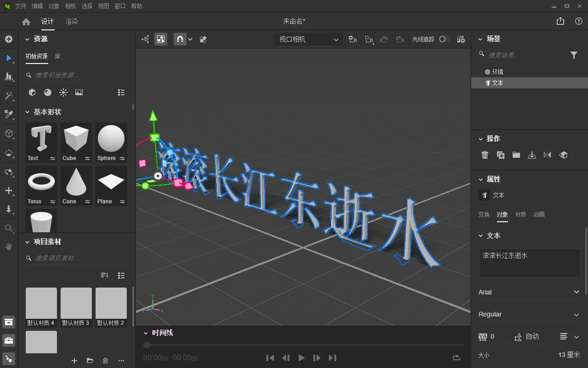588x368 pixels.
Task: Switch to the 材质 properties tab
Action: [520, 214]
